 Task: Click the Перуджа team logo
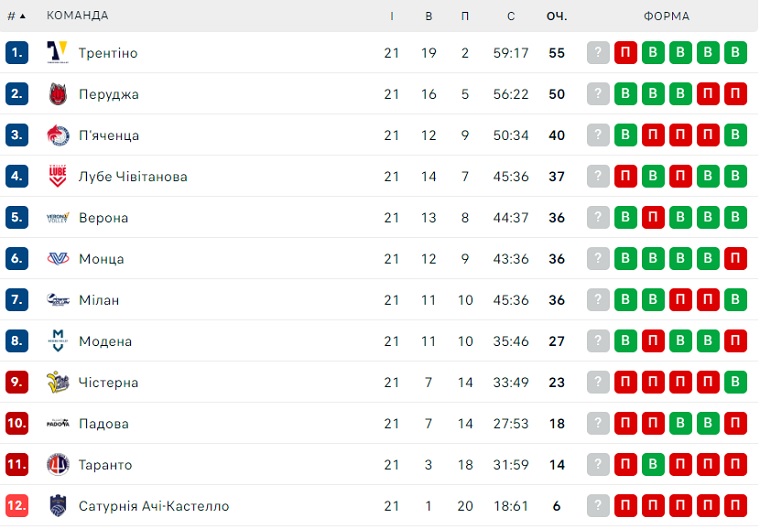pos(58,94)
